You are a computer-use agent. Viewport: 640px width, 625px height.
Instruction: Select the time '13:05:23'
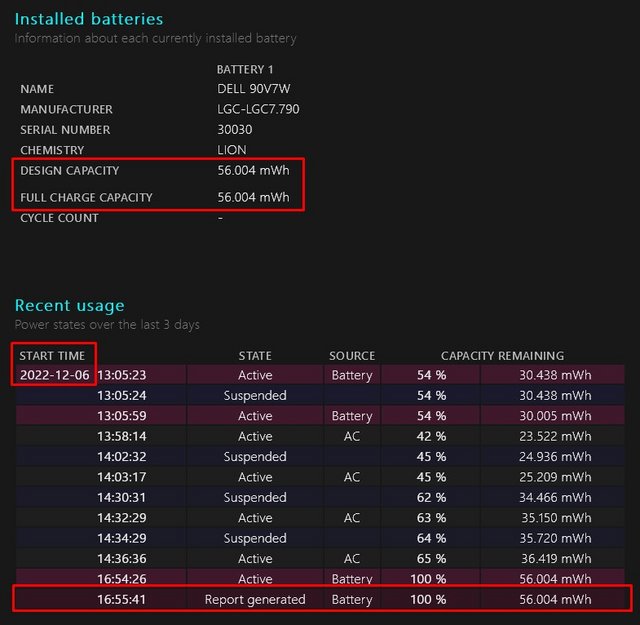(x=122, y=375)
